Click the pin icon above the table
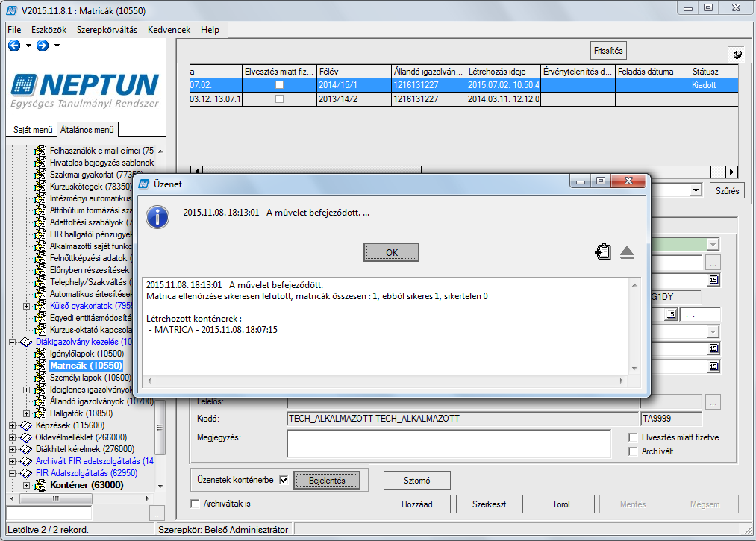The height and width of the screenshot is (541, 756). point(737,54)
